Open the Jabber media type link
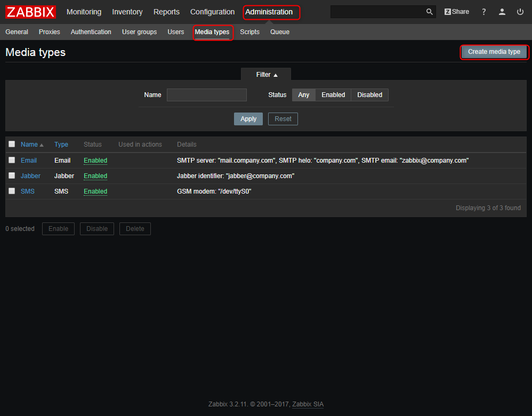Image resolution: width=532 pixels, height=416 pixels. pos(30,176)
